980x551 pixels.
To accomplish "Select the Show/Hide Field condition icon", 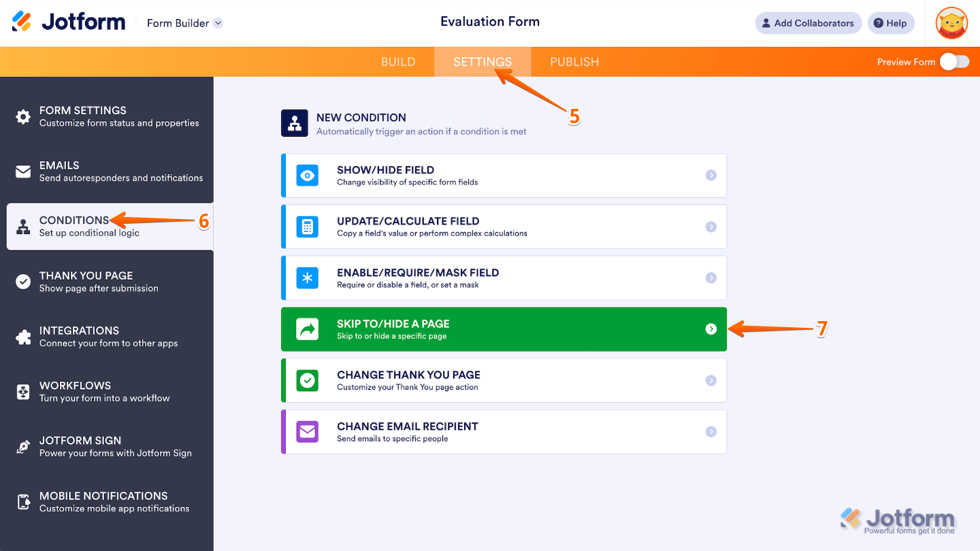I will tap(307, 176).
